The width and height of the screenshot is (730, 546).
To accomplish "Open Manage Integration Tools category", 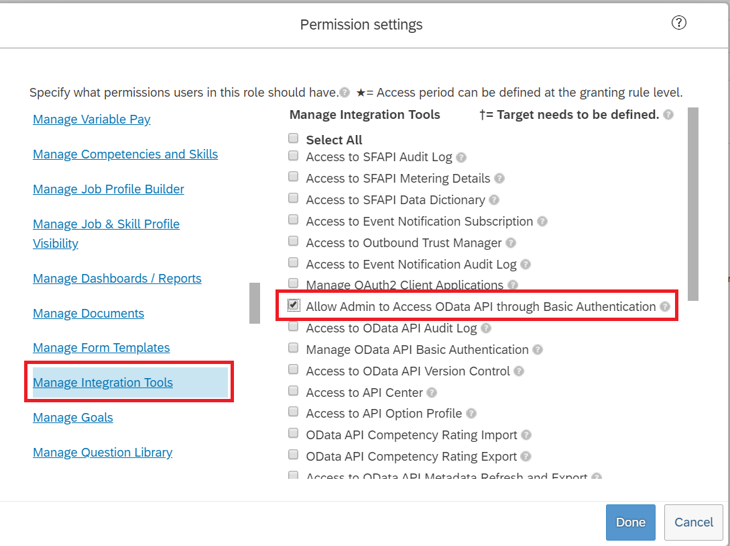I will point(103,382).
